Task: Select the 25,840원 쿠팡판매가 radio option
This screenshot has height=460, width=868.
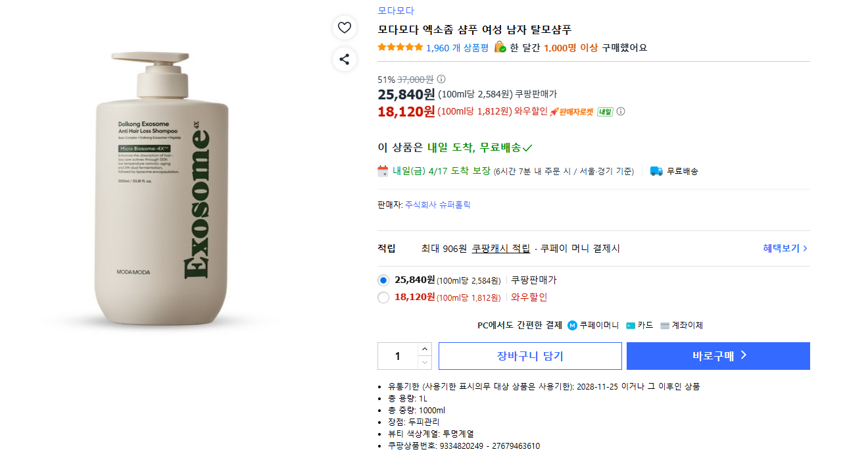Action: (x=383, y=280)
